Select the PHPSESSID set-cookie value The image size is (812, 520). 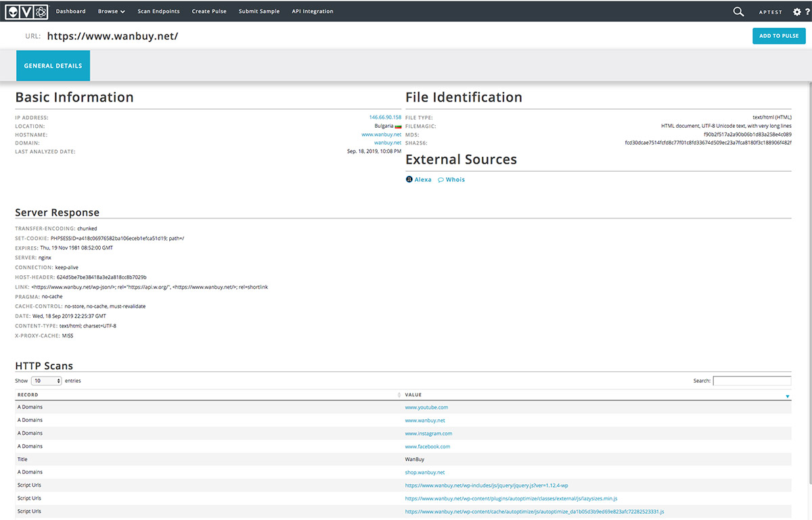118,238
